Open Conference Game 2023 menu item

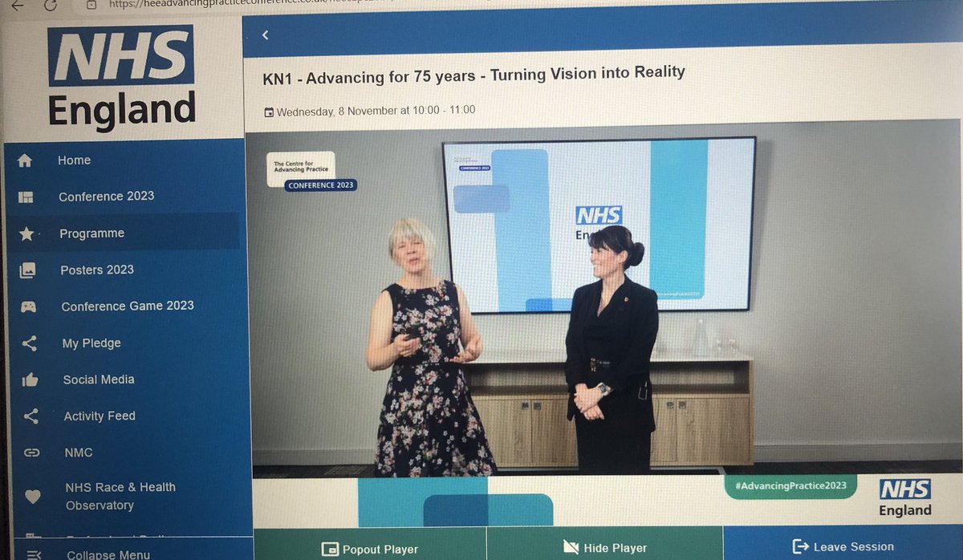[x=128, y=306]
